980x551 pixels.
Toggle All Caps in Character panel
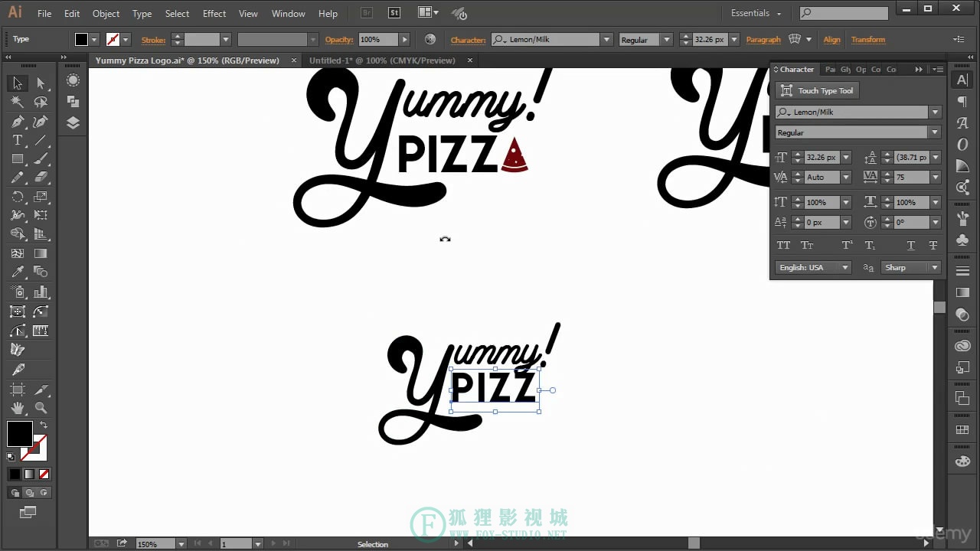point(783,246)
